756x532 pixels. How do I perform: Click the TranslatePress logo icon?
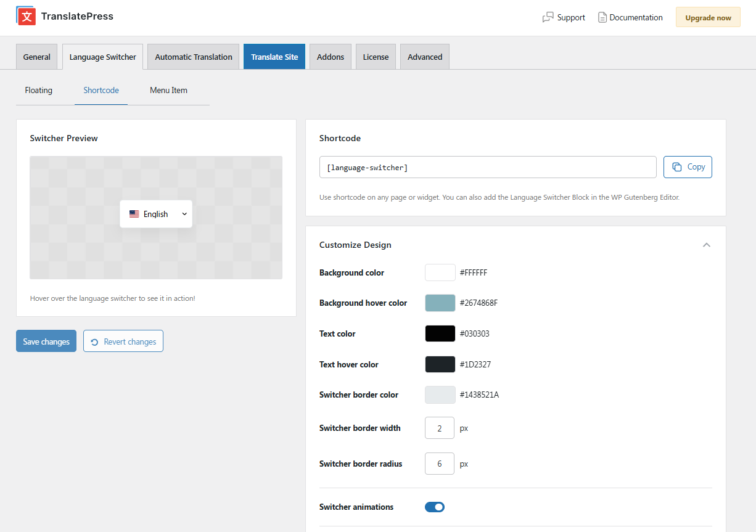25,16
